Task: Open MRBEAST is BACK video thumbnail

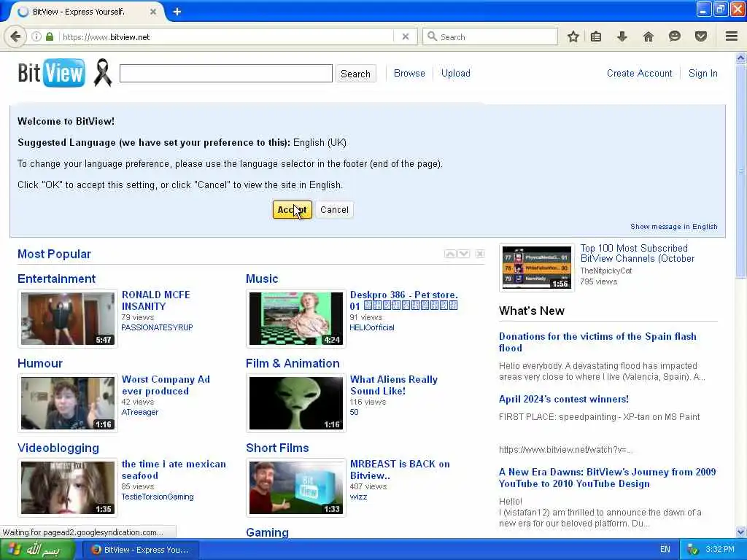Action: coord(296,488)
